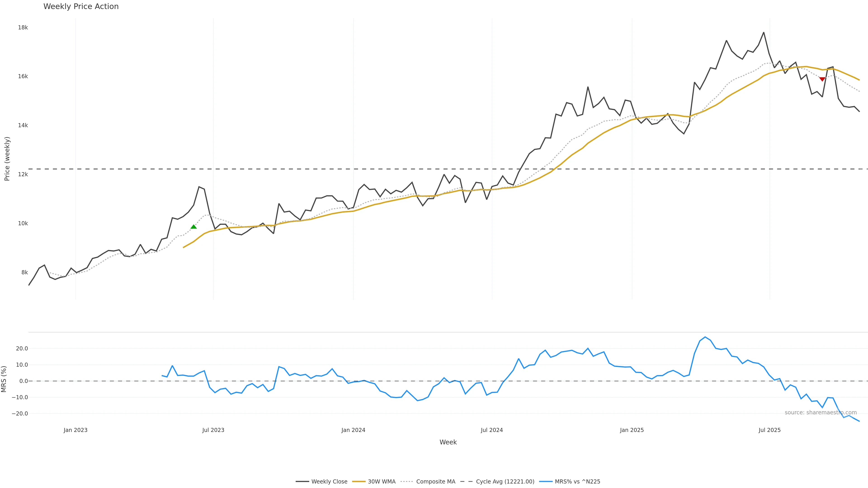The height and width of the screenshot is (488, 868).
Task: Click the green up-triangle buy marker
Action: [193, 227]
